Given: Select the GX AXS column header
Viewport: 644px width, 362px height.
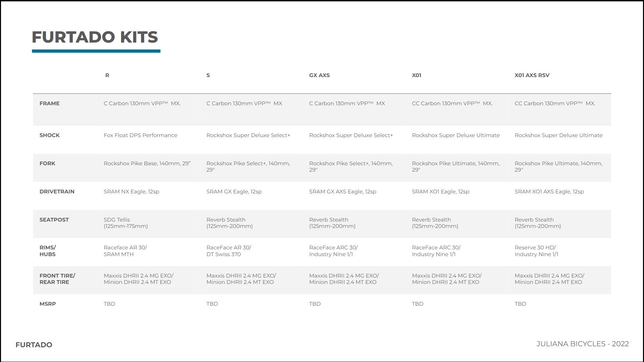Looking at the screenshot, I should [x=319, y=75].
